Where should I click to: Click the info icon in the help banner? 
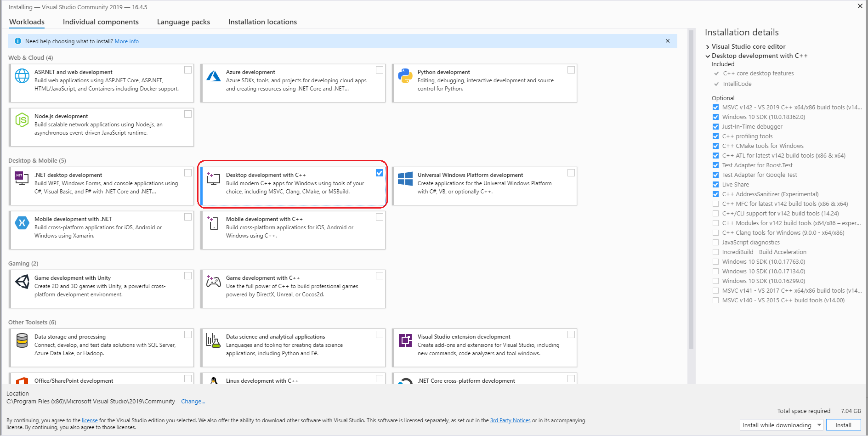coord(18,41)
